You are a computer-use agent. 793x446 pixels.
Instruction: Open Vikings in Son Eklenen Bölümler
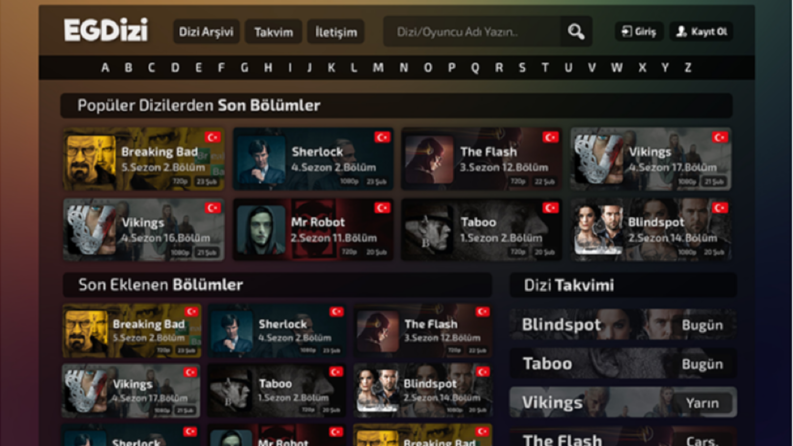pyautogui.click(x=131, y=391)
